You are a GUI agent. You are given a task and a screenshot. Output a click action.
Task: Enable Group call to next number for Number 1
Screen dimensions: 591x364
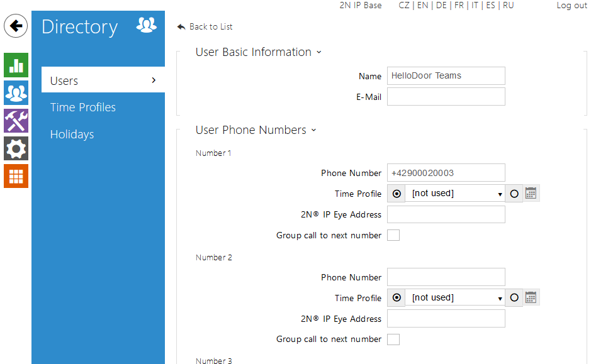click(x=393, y=236)
